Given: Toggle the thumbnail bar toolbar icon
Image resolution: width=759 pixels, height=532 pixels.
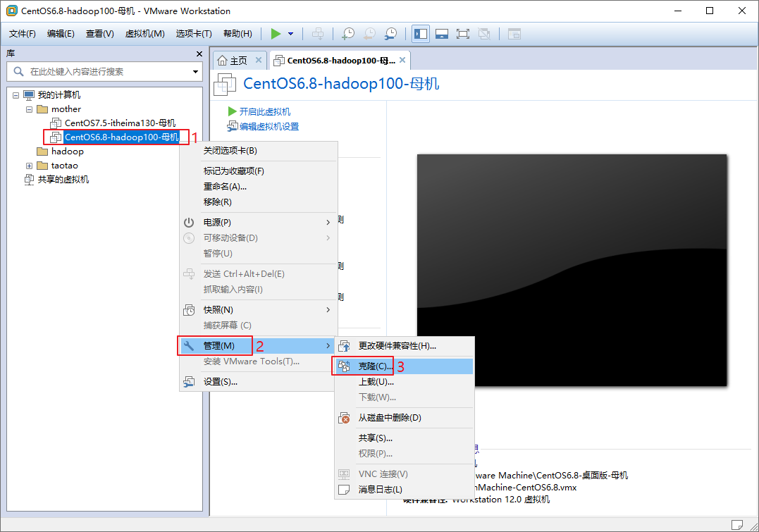Looking at the screenshot, I should (442, 33).
